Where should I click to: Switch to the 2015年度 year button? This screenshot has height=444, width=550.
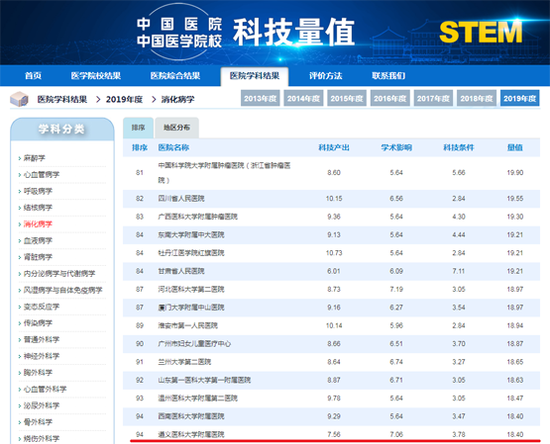coord(347,98)
